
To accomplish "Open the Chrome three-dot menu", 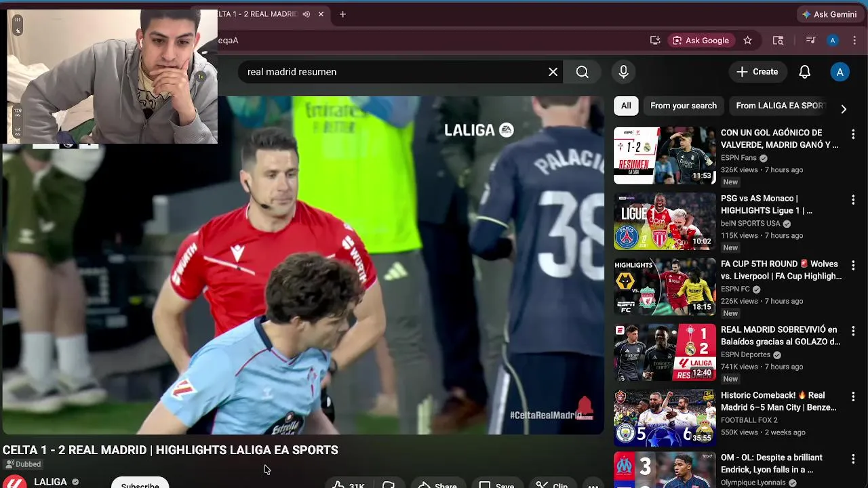I will (x=854, y=41).
